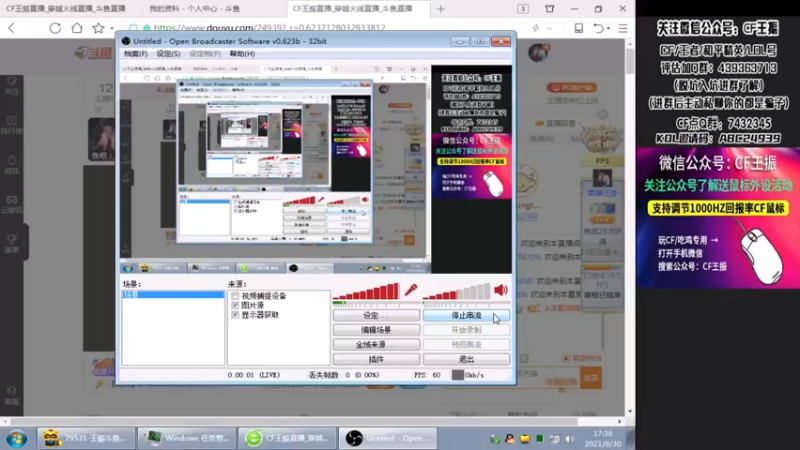Open the 帮助(H) help menu
The height and width of the screenshot is (450, 800).
[242, 54]
